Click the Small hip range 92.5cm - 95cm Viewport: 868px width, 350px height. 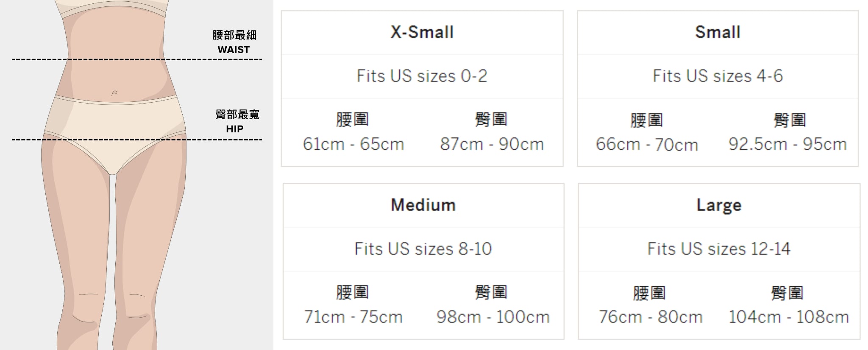tap(787, 144)
